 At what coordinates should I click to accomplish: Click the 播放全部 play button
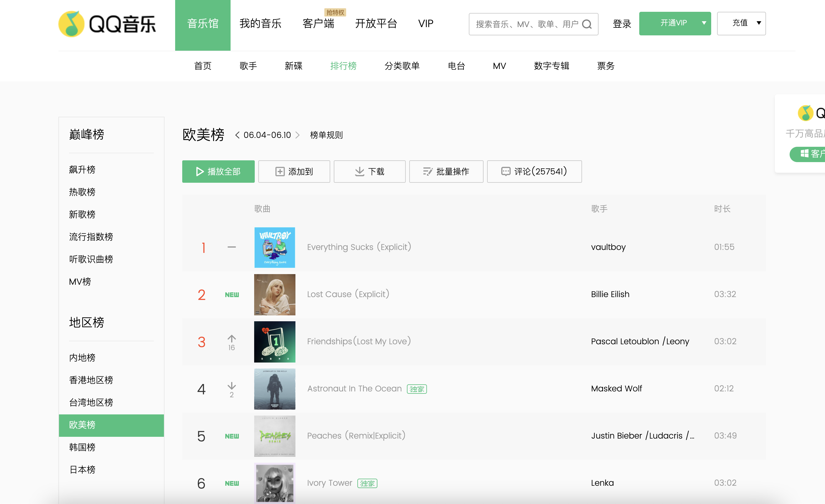click(x=218, y=171)
